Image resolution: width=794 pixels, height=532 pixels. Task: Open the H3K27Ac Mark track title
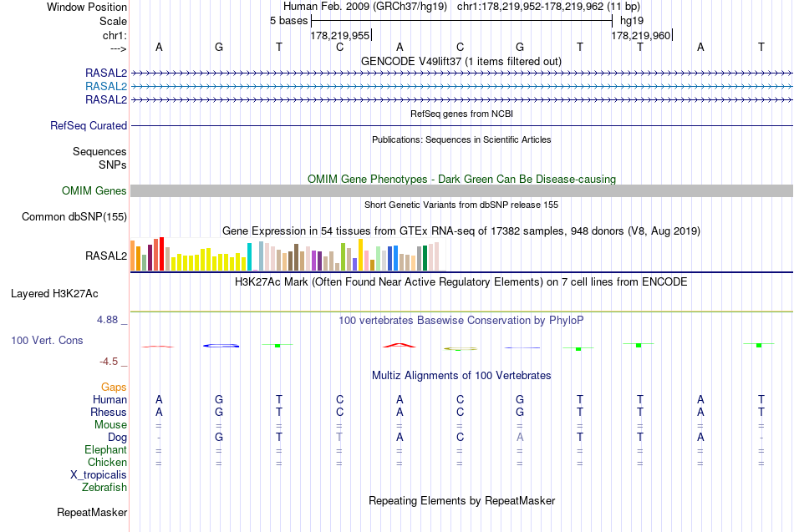pyautogui.click(x=461, y=282)
